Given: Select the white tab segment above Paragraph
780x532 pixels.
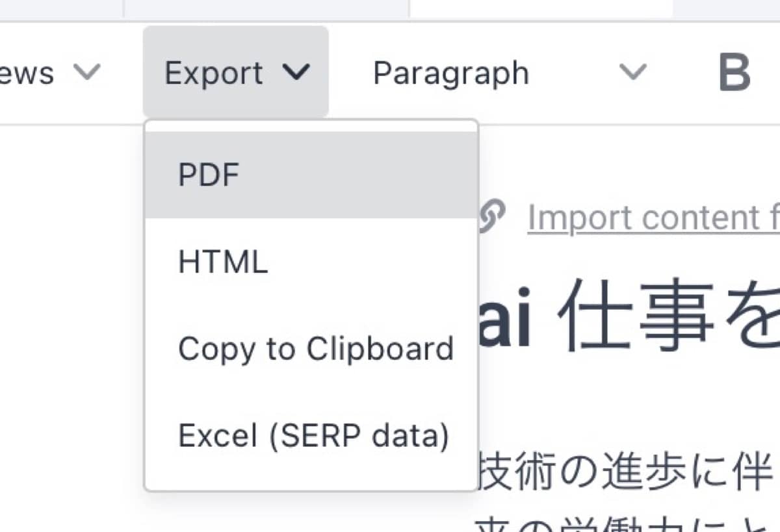Looking at the screenshot, I should tap(541, 8).
